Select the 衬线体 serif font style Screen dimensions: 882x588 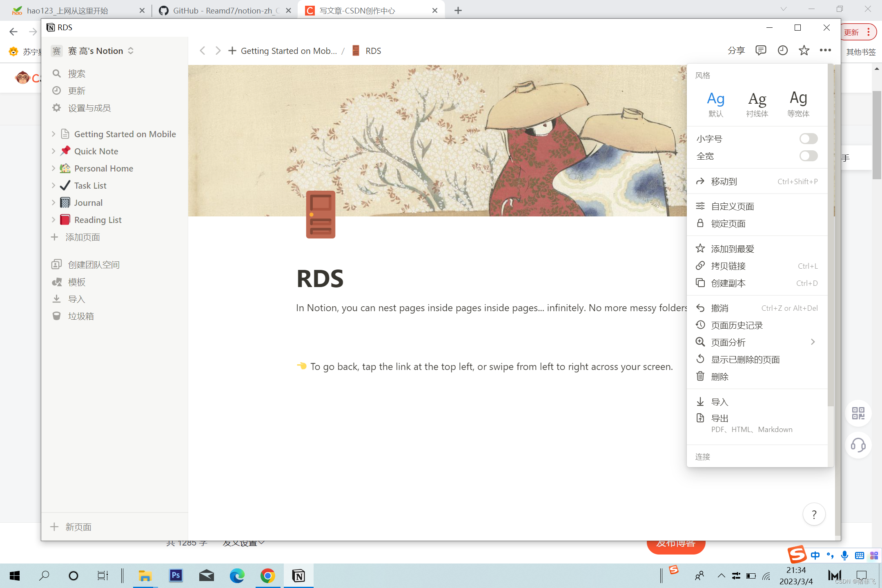757,104
